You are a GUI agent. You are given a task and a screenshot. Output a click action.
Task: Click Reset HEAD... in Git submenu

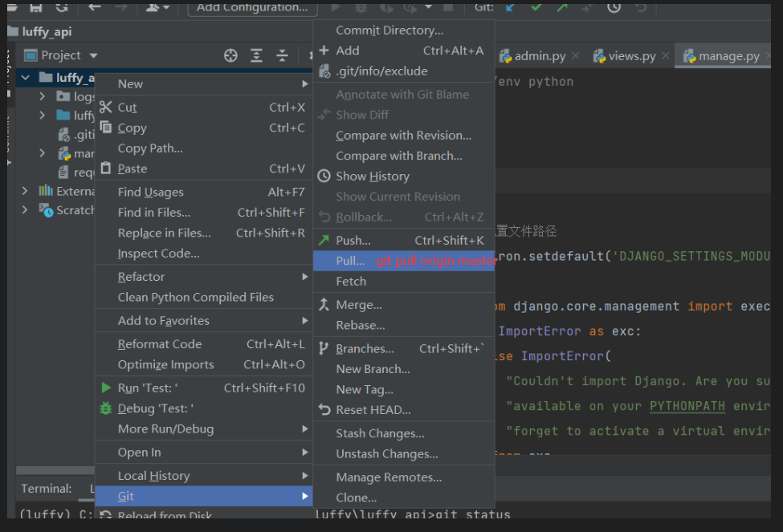[x=404, y=410]
